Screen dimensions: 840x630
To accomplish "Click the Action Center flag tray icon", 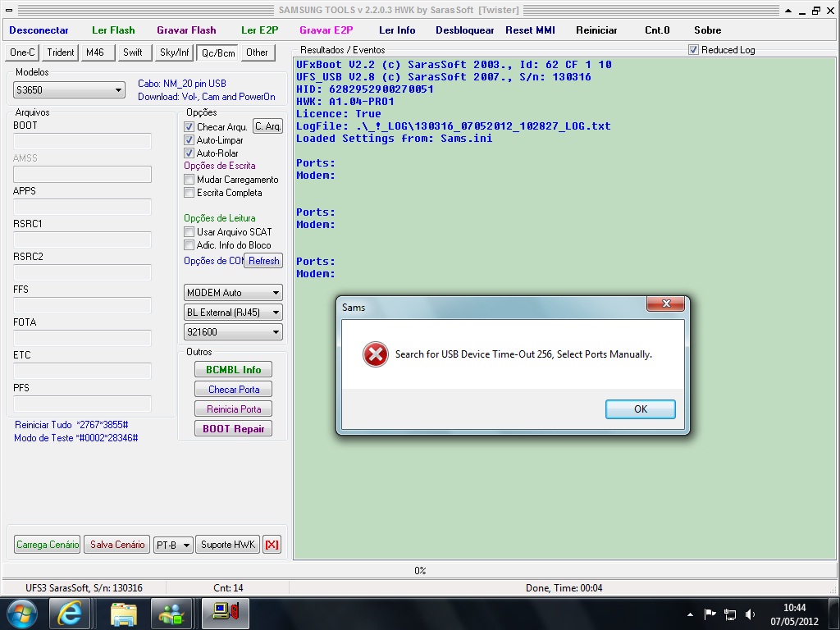I will pos(710,614).
